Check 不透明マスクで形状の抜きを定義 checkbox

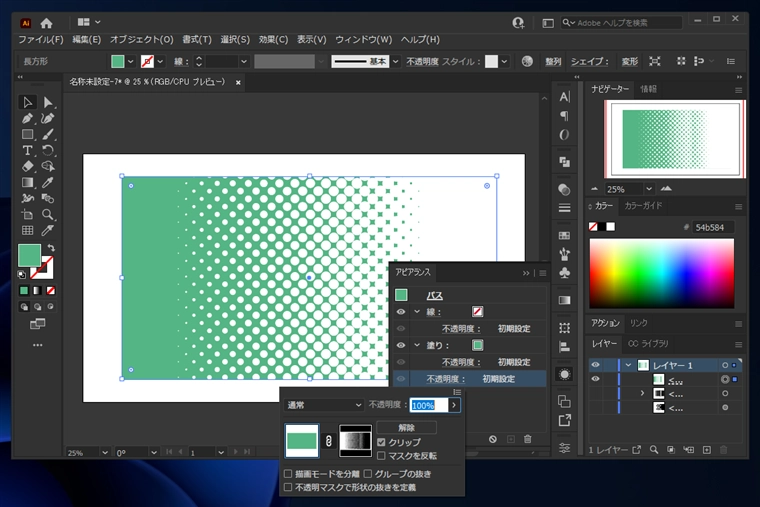click(x=288, y=487)
